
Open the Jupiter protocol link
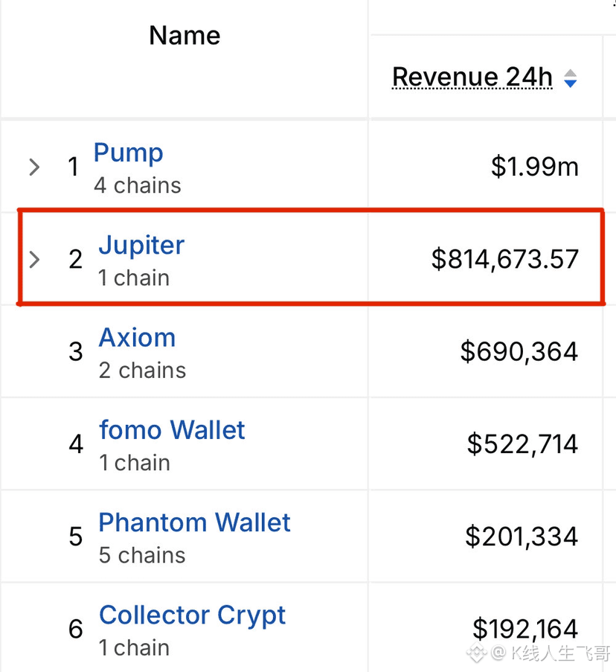point(141,246)
